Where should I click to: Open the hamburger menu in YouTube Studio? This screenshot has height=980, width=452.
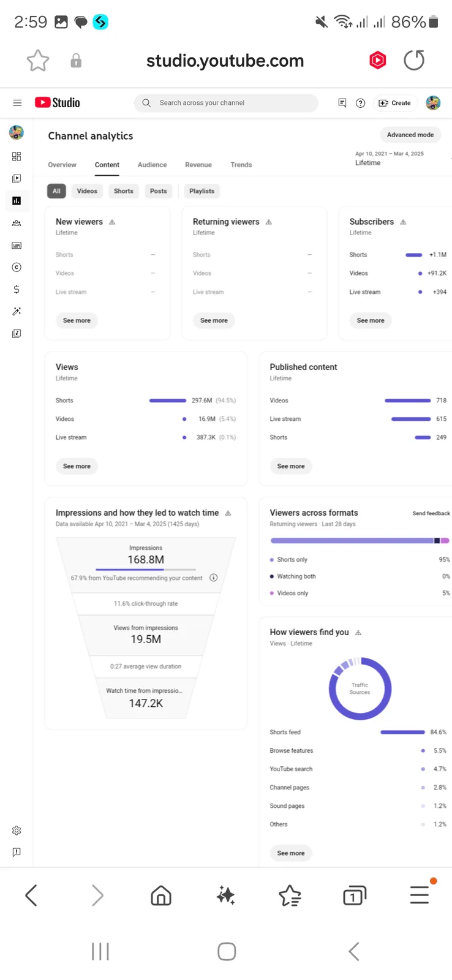[17, 103]
